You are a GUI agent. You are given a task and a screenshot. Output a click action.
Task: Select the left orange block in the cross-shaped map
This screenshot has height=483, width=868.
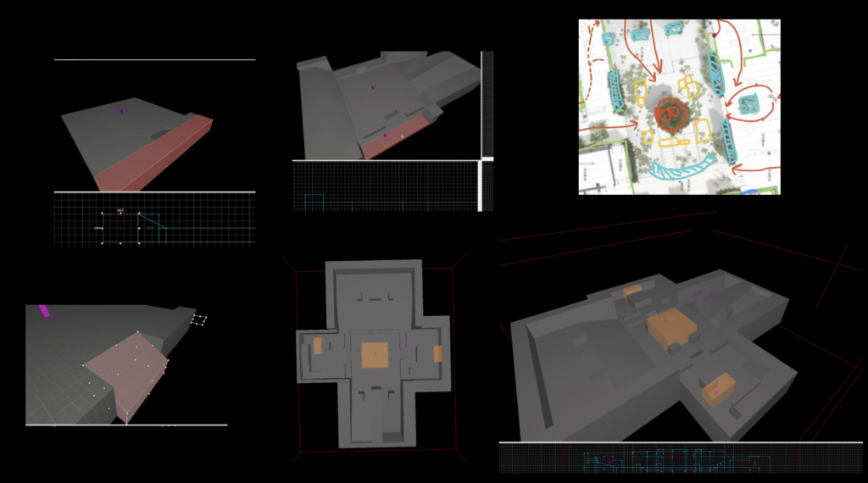[x=318, y=346]
